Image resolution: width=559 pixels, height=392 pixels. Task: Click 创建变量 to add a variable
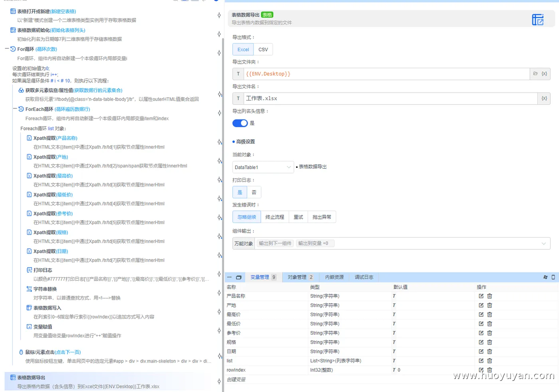(x=236, y=379)
